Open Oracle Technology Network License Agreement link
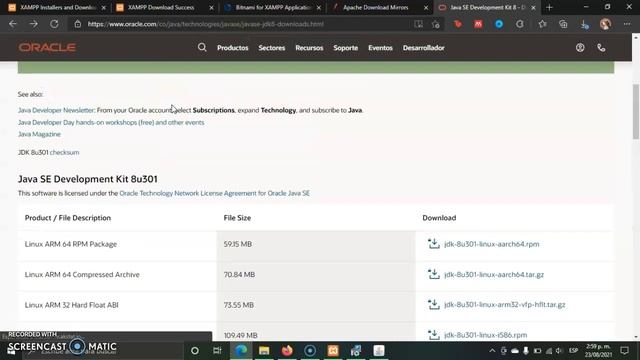Viewport: 640px width, 360px height. [x=214, y=193]
